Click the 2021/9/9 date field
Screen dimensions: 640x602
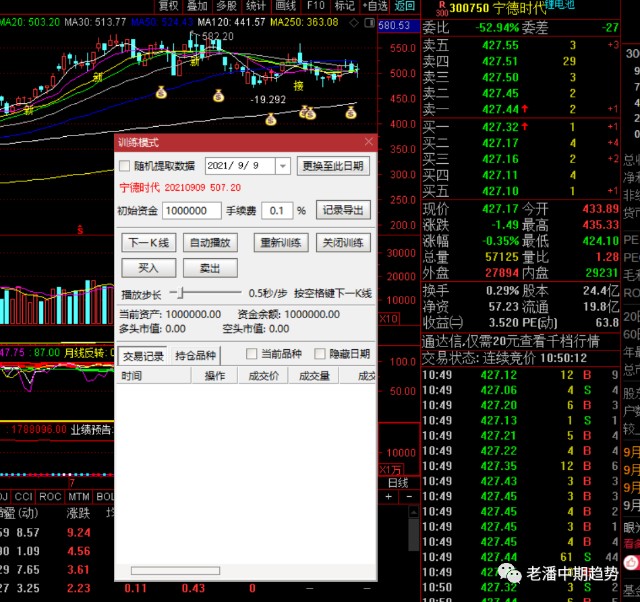240,166
